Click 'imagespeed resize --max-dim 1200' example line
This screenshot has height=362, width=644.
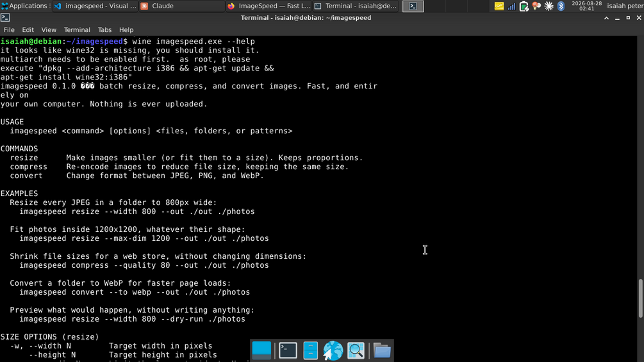(144, 238)
